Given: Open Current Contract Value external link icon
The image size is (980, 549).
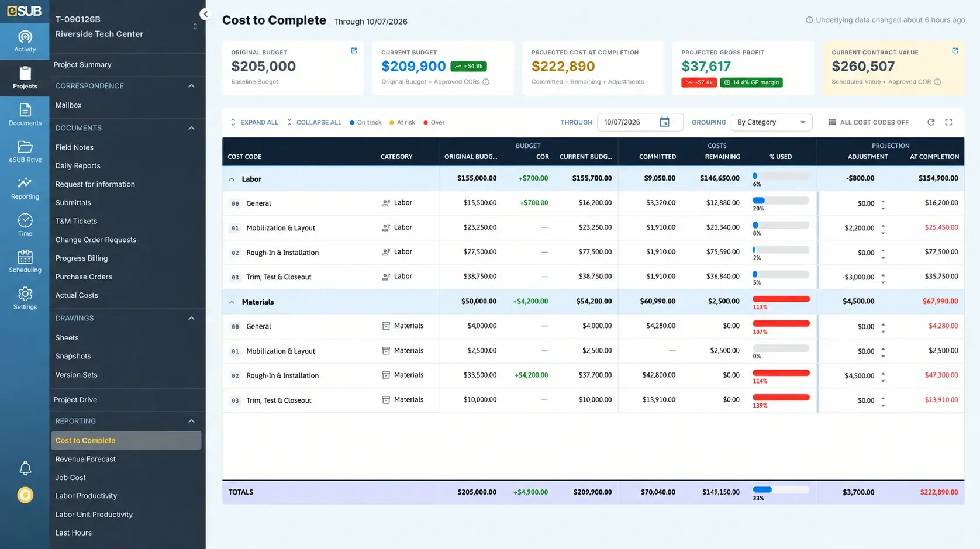Looking at the screenshot, I should coord(955,51).
